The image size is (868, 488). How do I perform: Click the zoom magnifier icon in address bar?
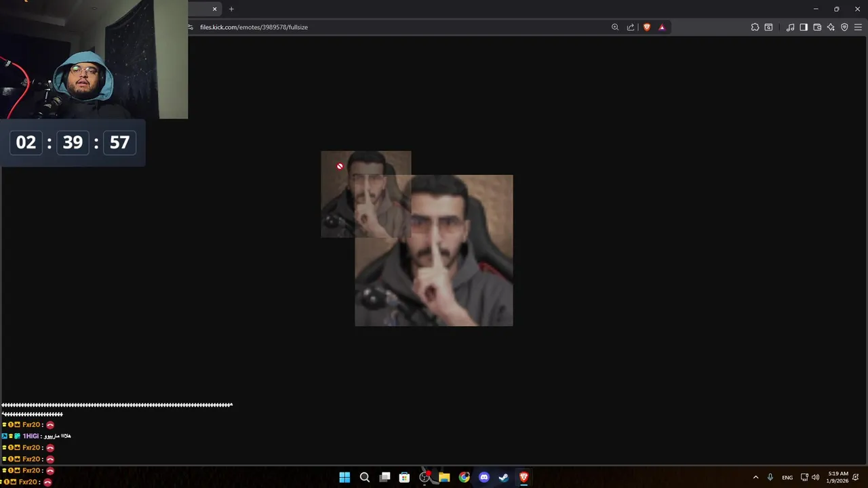point(615,27)
